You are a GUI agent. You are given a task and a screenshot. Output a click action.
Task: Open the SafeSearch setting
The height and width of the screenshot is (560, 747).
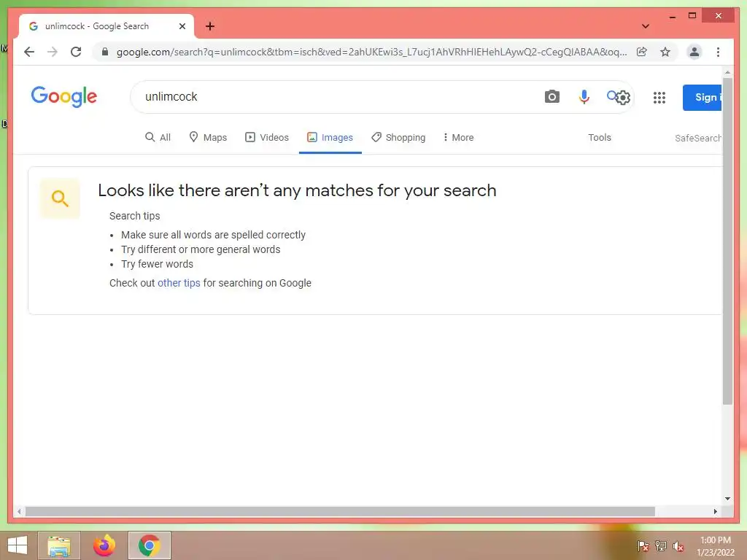pyautogui.click(x=698, y=138)
